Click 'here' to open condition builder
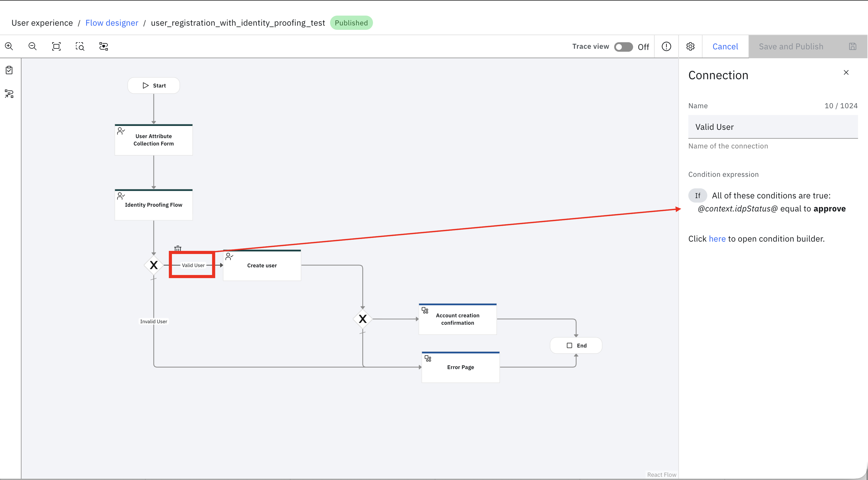Screen dimensions: 868x480 (x=717, y=239)
